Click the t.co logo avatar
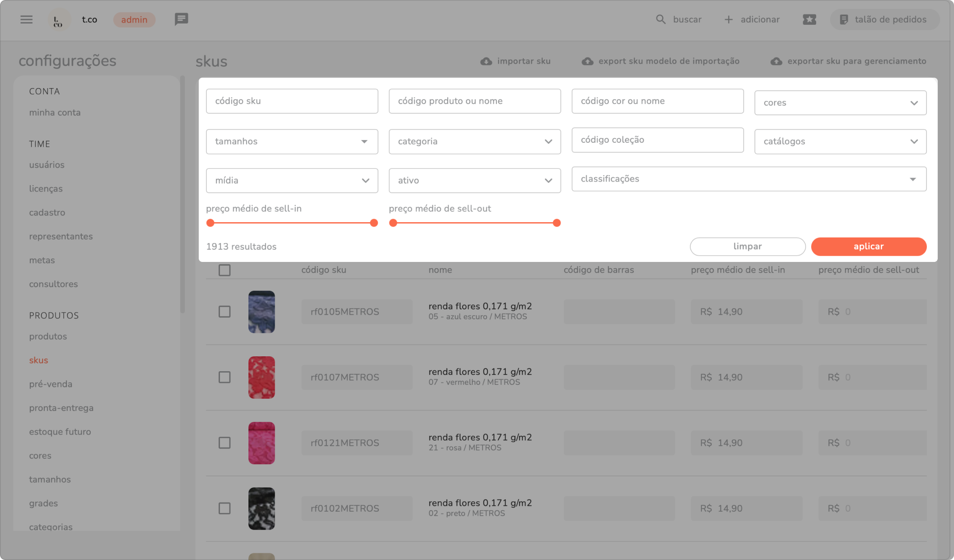The width and height of the screenshot is (954, 560). pos(59,20)
